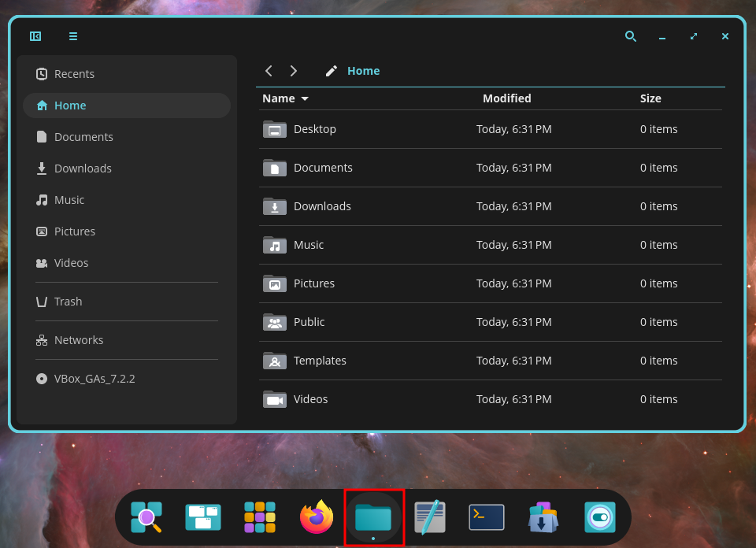Toggle the sidebar with the top-left icon
This screenshot has height=548, width=756.
pos(35,36)
